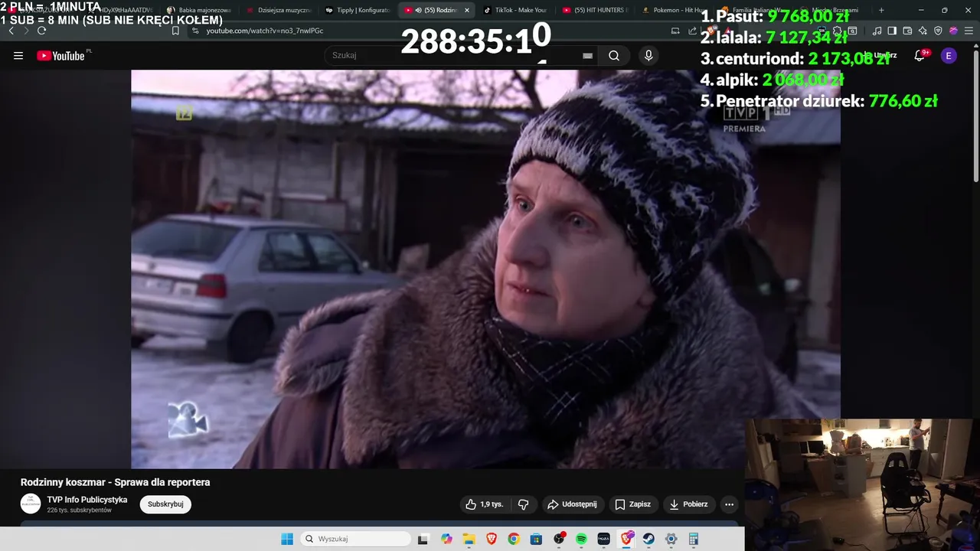
Task: Open Settings gear from the taskbar
Action: [x=671, y=539]
